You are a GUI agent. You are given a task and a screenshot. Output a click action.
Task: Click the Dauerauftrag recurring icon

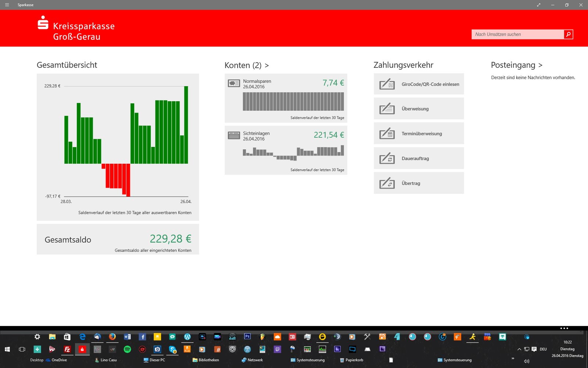tap(387, 158)
